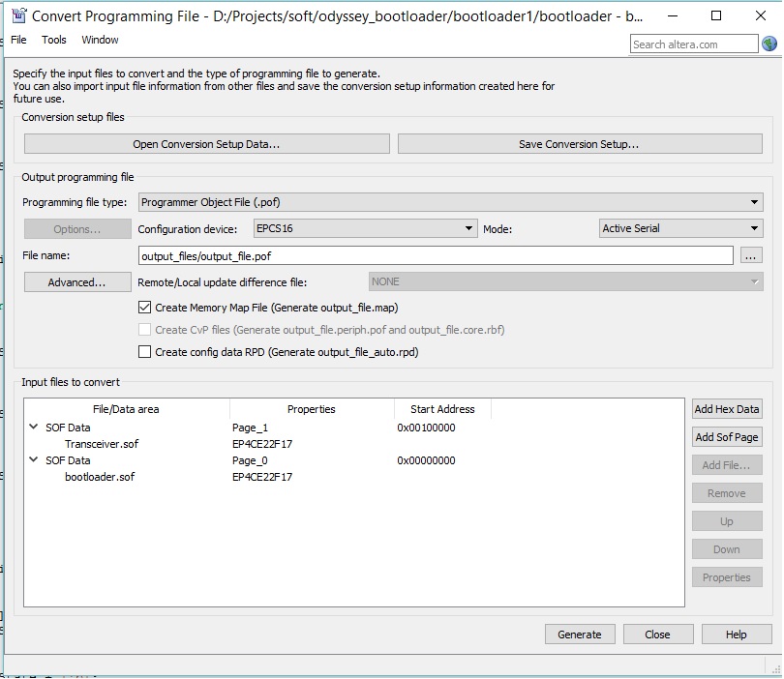Open the Programming file type dropdown
The height and width of the screenshot is (679, 784).
click(450, 202)
